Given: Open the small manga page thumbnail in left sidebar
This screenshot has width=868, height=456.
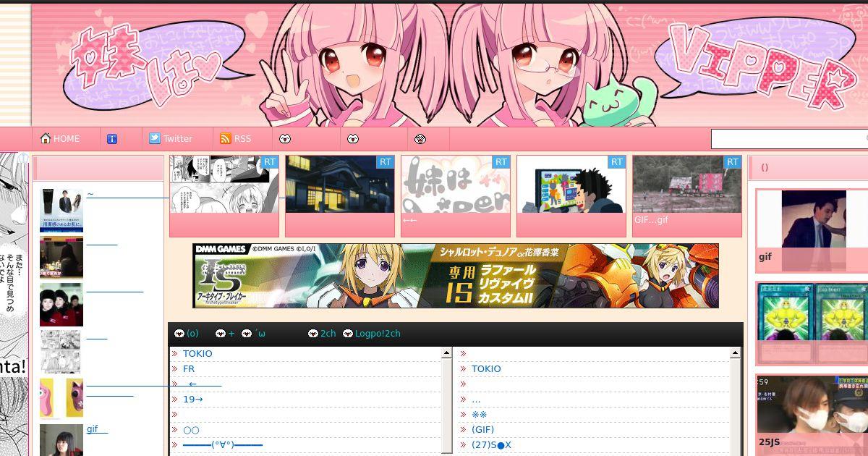Looking at the screenshot, I should click(x=60, y=352).
